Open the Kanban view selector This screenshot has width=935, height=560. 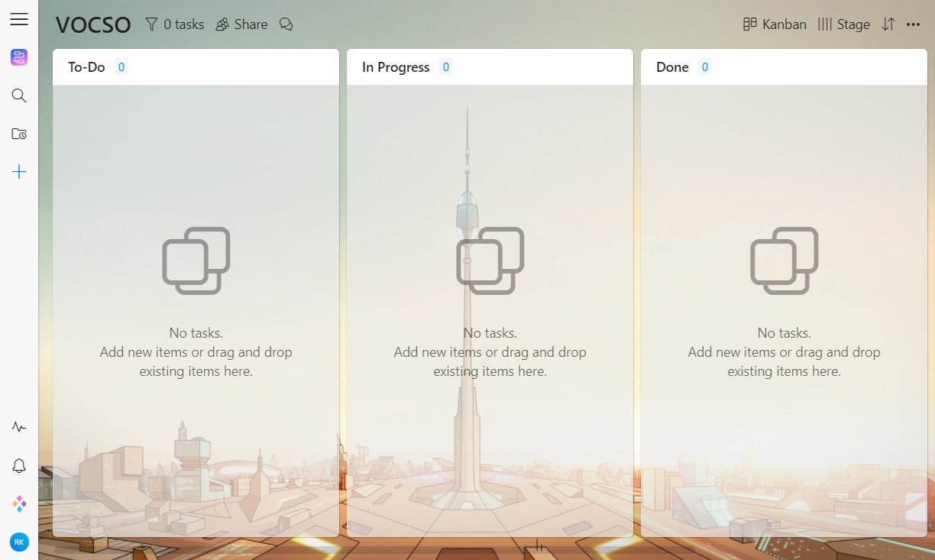[775, 24]
